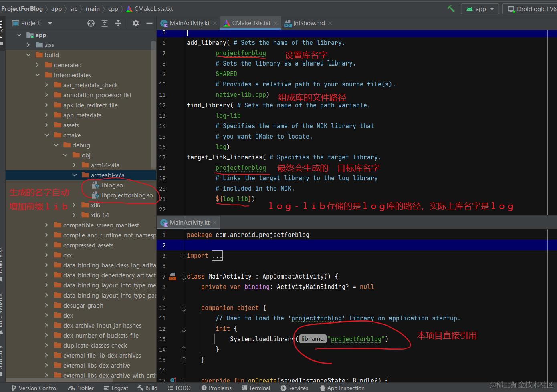Click the locate target icon in Project panel
Image resolution: width=557 pixels, height=392 pixels.
coord(91,23)
